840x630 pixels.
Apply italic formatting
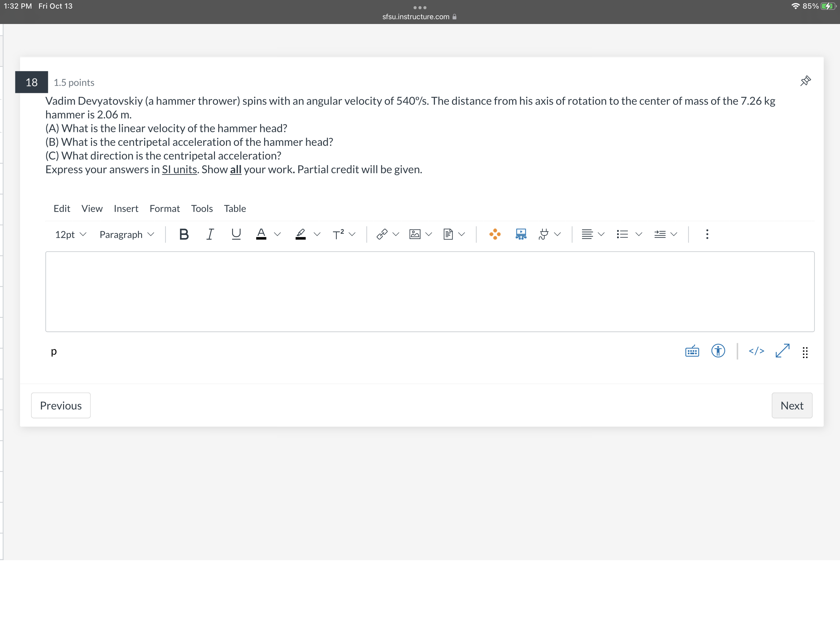(x=210, y=234)
